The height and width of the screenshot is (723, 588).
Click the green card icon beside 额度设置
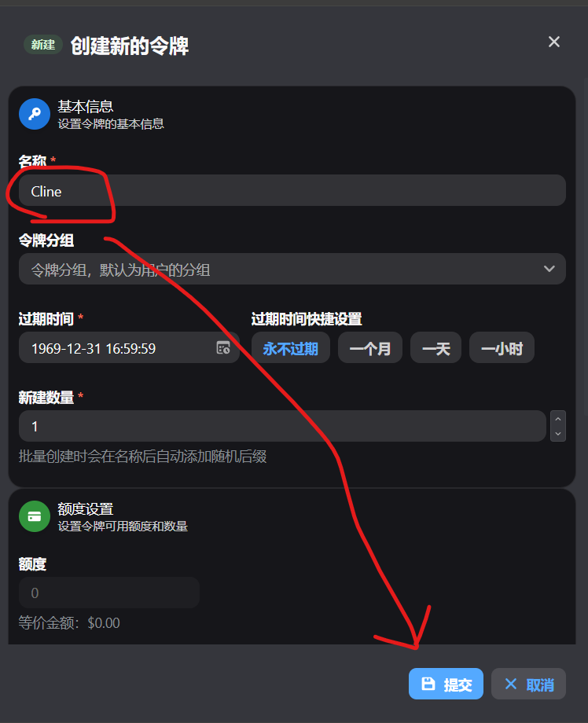pos(35,516)
